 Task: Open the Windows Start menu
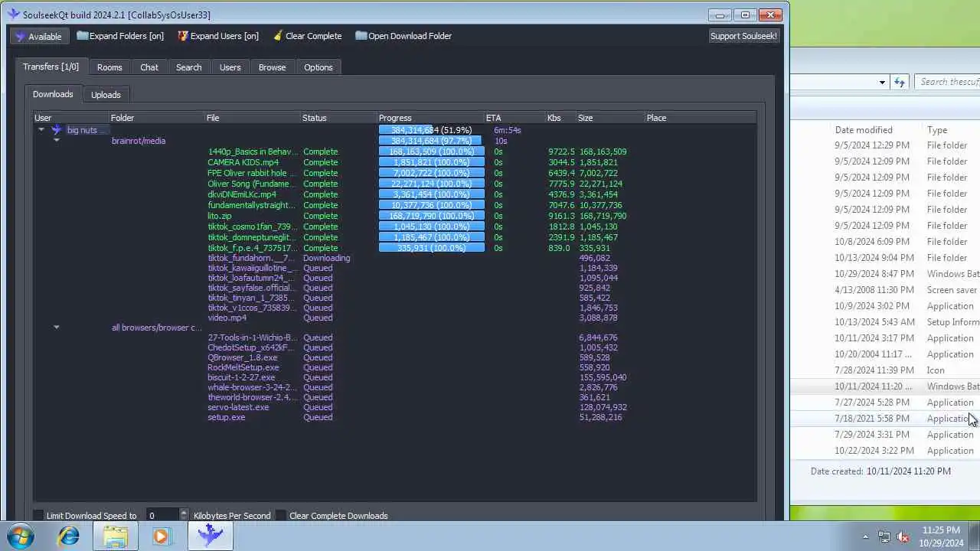tap(20, 536)
